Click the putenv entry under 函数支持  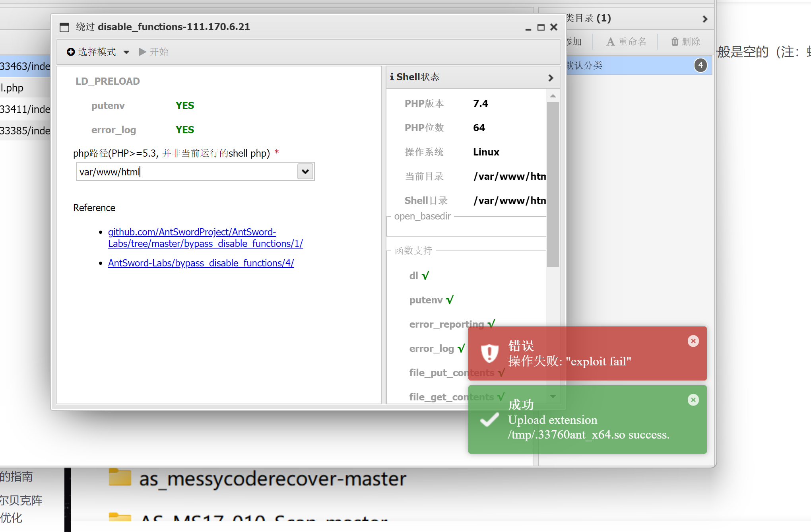click(431, 300)
